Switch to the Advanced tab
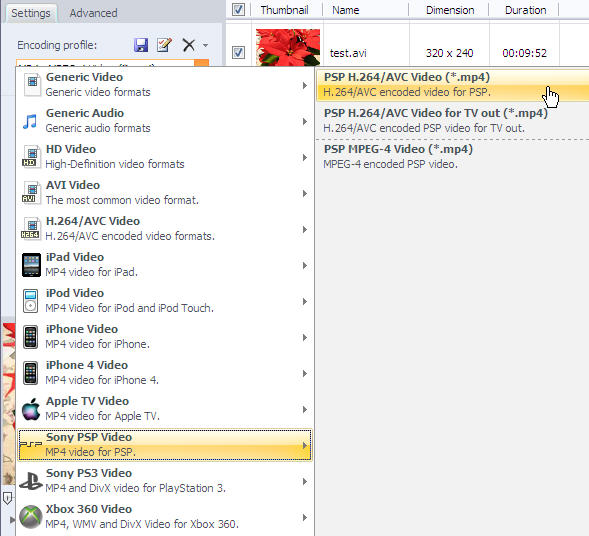This screenshot has width=589, height=536. click(93, 13)
